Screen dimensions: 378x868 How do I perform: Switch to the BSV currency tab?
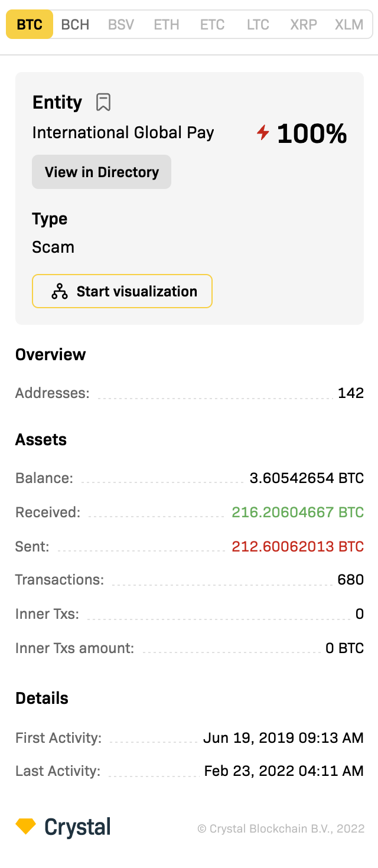(121, 25)
